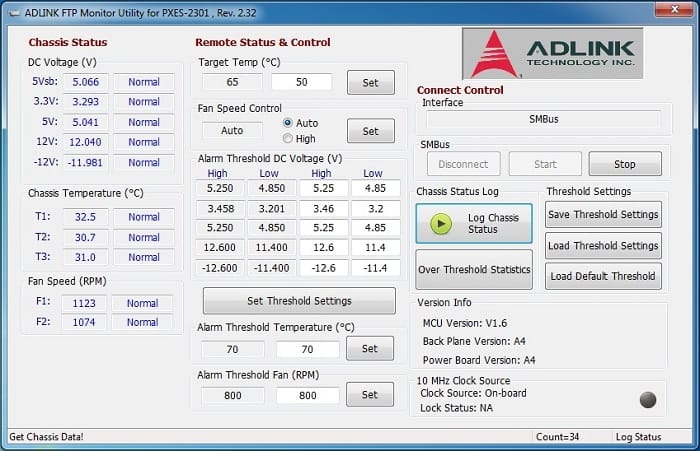700x451 pixels.
Task: Click the F1 fan speed value 1123
Action: [84, 303]
